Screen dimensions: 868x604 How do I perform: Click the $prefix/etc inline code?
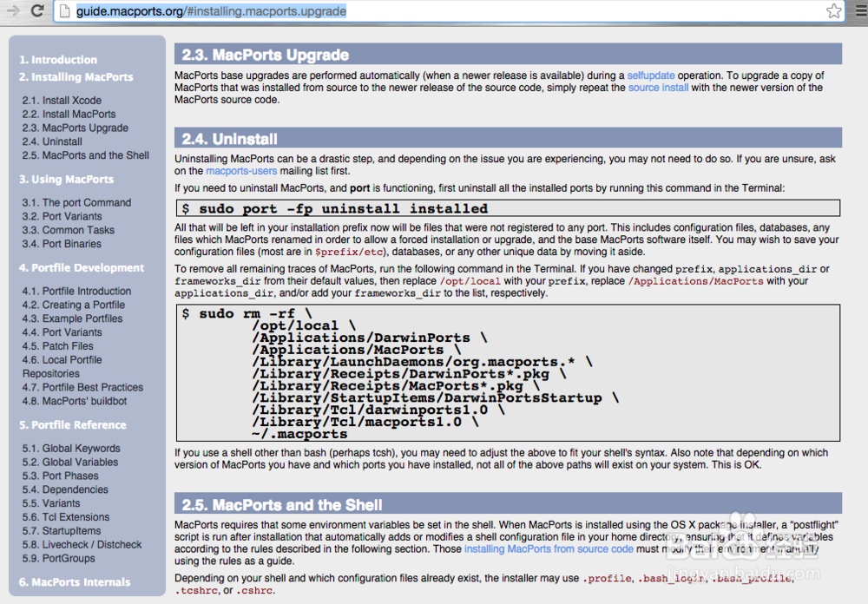click(x=349, y=252)
